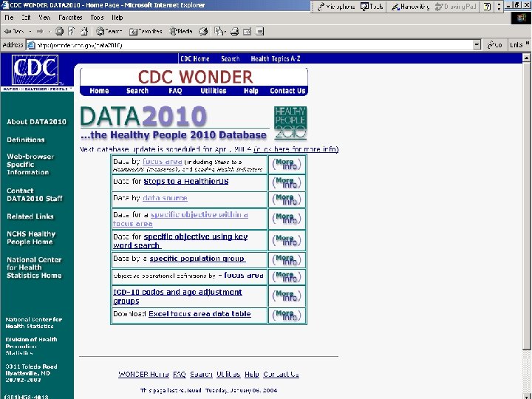
Task: Open the Media toolbar button
Action: [x=181, y=32]
